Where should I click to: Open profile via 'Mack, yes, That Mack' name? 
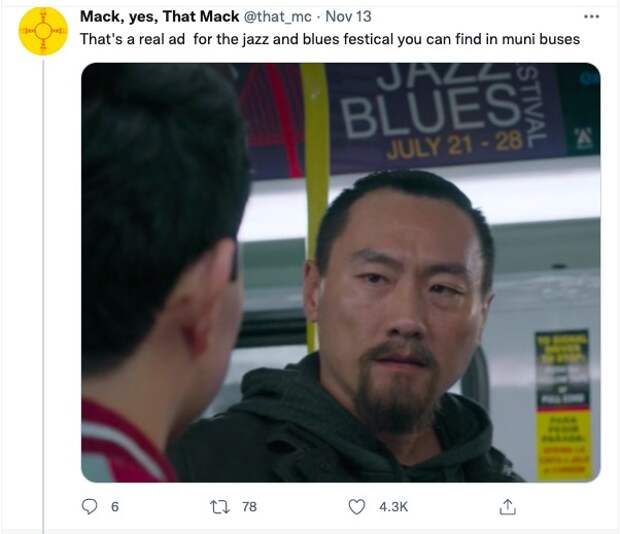click(159, 17)
